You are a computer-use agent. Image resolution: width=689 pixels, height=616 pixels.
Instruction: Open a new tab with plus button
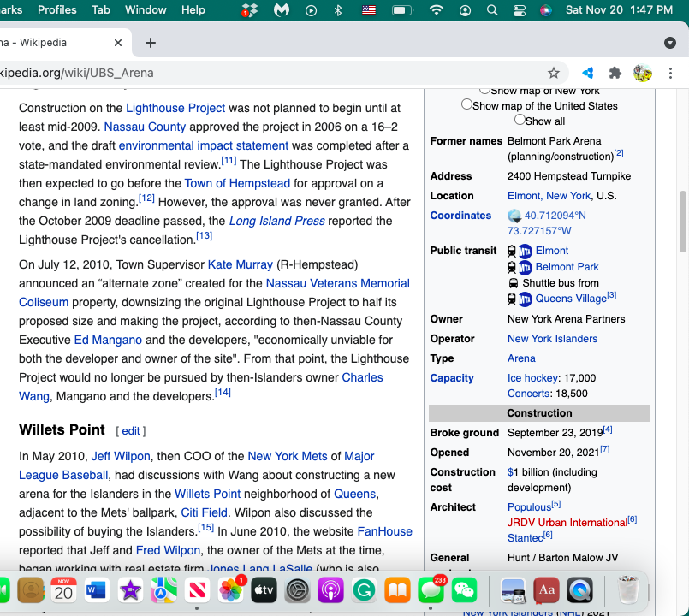[x=151, y=43]
